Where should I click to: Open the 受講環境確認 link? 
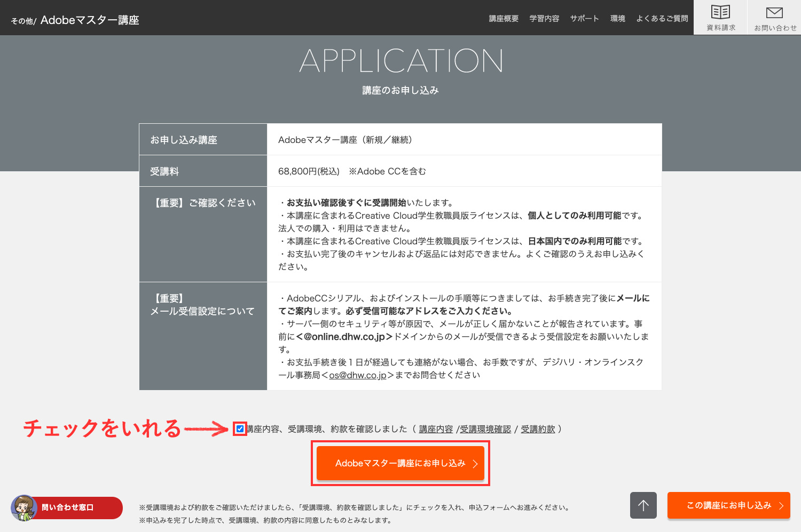[485, 429]
